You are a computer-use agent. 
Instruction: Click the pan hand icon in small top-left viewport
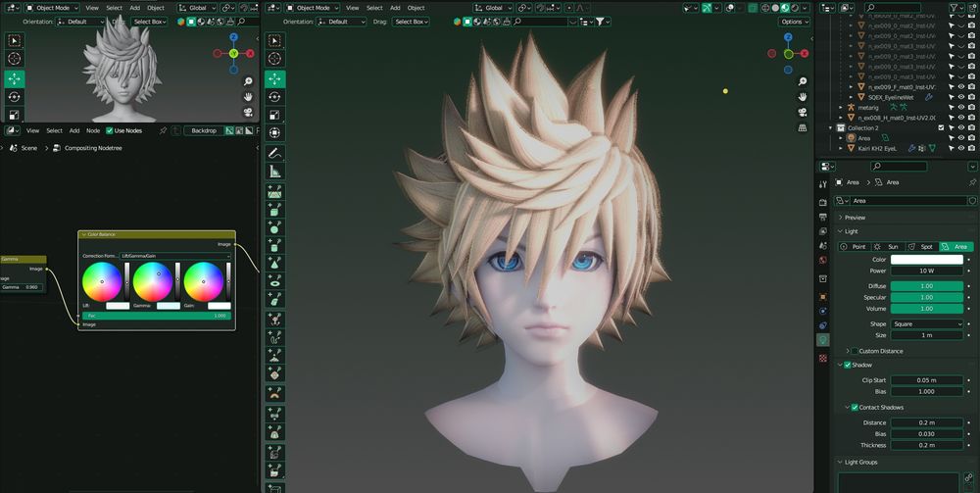[248, 97]
